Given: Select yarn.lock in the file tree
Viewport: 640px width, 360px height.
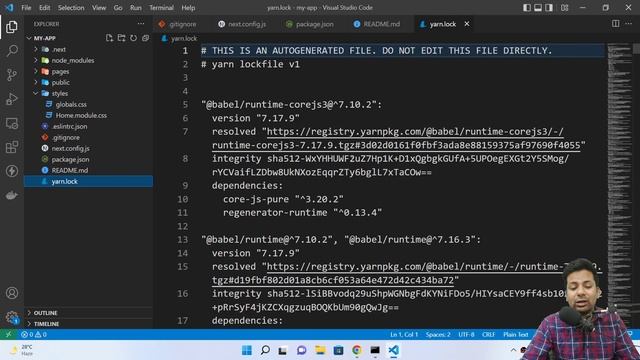Looking at the screenshot, I should (89, 181).
